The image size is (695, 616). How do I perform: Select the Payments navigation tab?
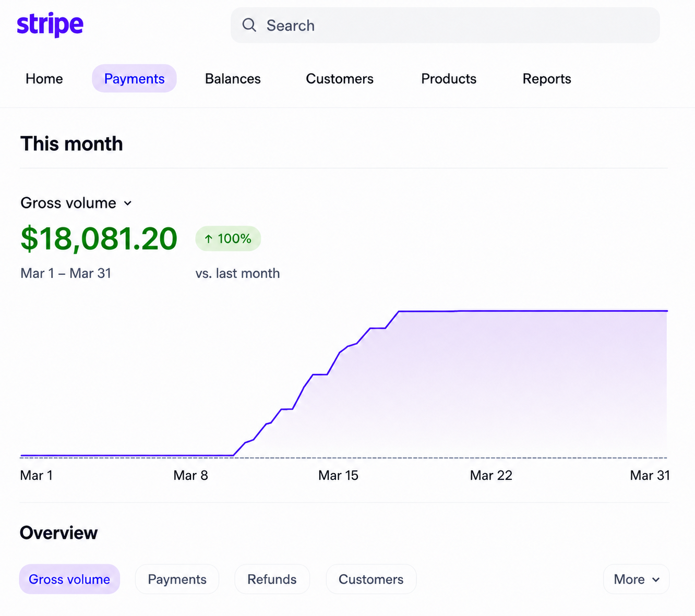(134, 79)
